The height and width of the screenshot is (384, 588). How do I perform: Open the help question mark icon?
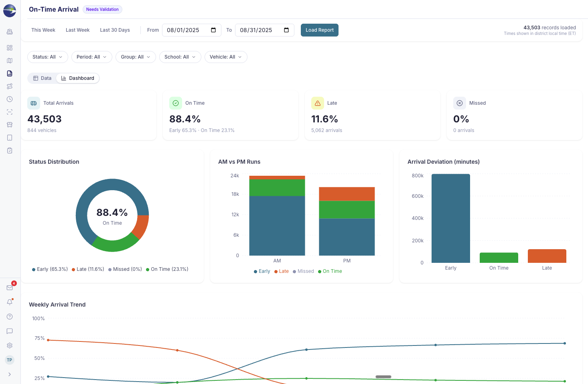[x=10, y=317]
